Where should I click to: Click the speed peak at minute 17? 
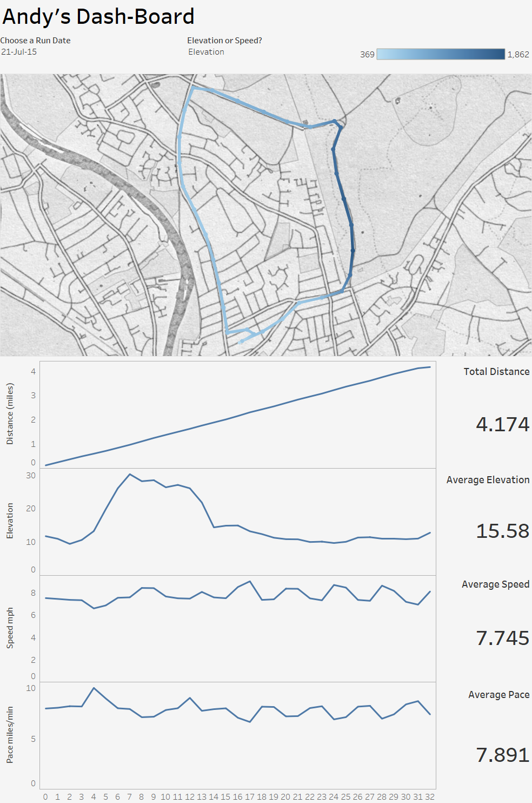point(250,582)
